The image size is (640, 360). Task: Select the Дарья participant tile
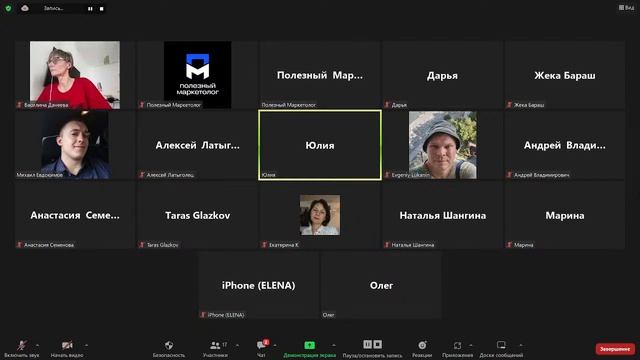coord(442,75)
